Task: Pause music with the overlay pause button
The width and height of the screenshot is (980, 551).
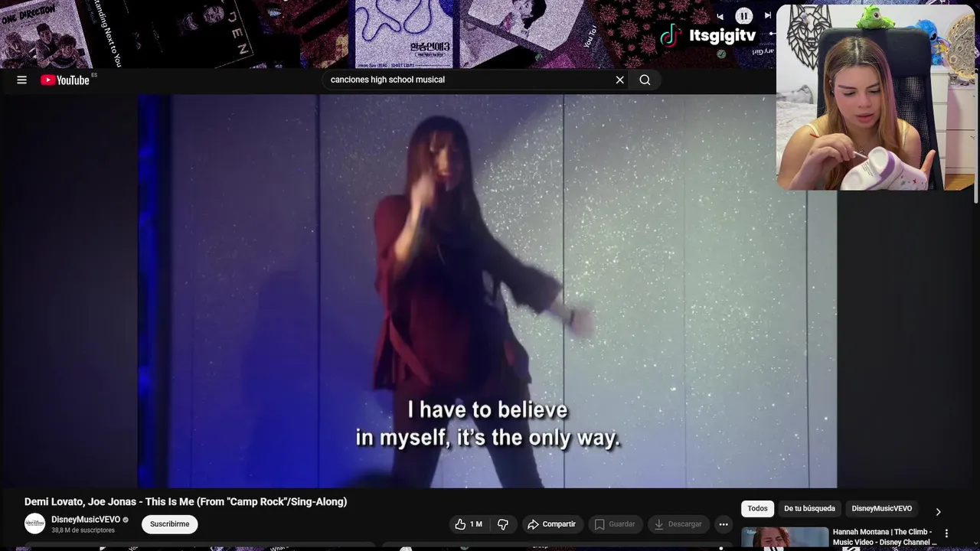Action: coord(744,15)
